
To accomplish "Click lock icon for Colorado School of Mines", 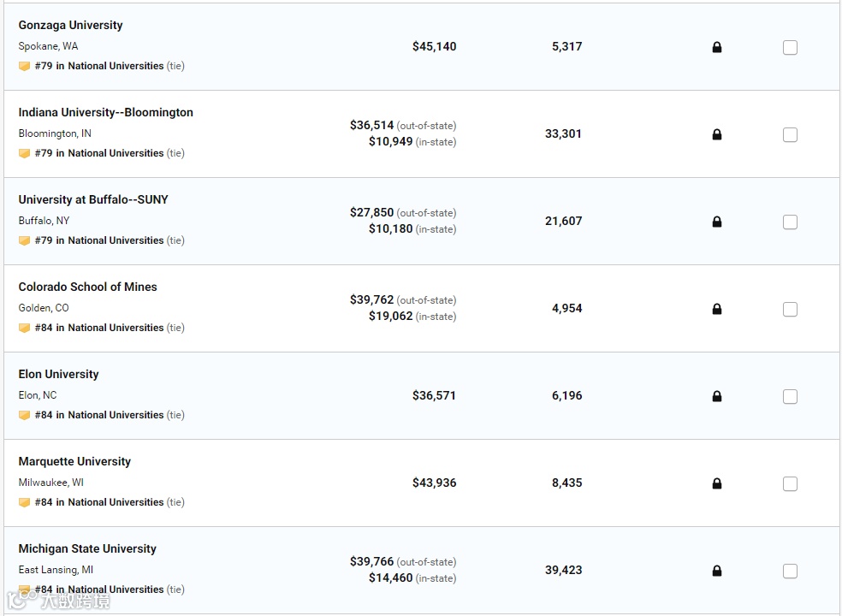I will [717, 309].
